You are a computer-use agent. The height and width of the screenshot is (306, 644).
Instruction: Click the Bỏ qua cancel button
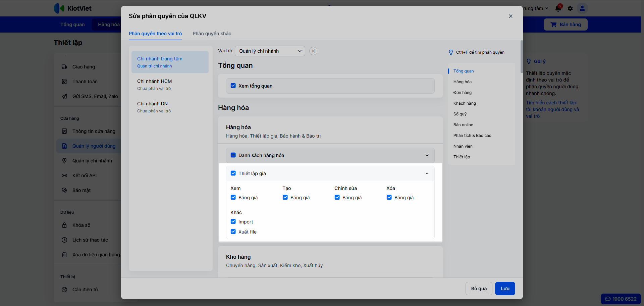(479, 289)
